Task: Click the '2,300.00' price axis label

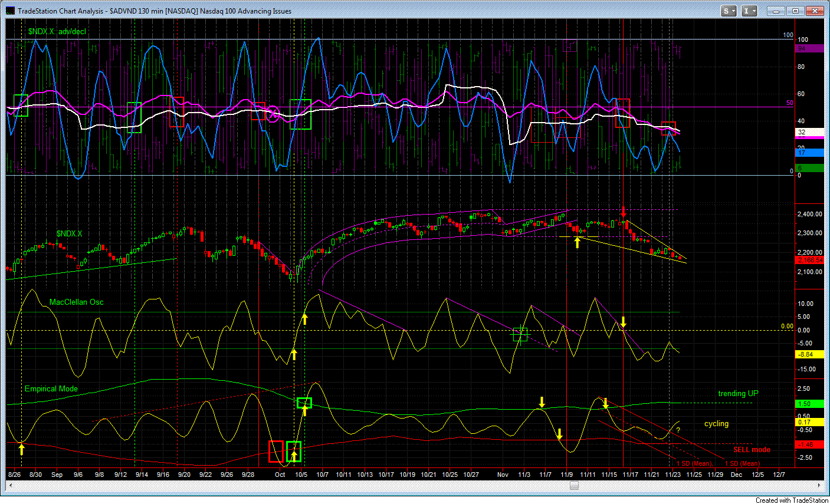Action: [x=809, y=233]
